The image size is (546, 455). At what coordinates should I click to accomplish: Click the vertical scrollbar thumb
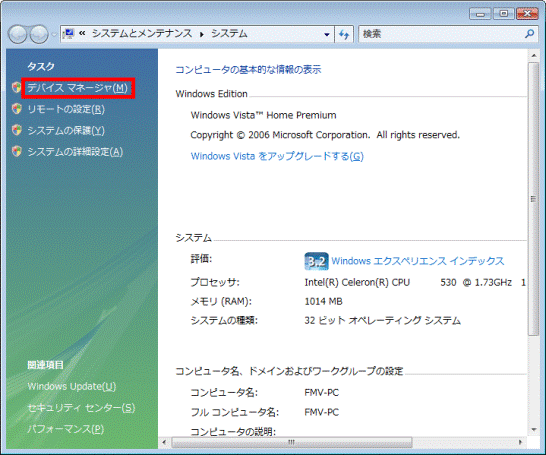533,199
